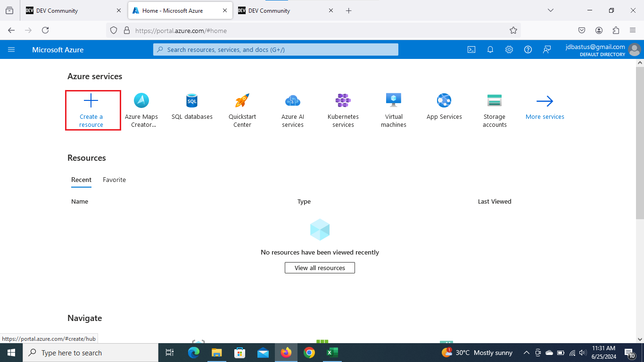The image size is (644, 362).
Task: Open Mail app from taskbar
Action: coord(263,353)
